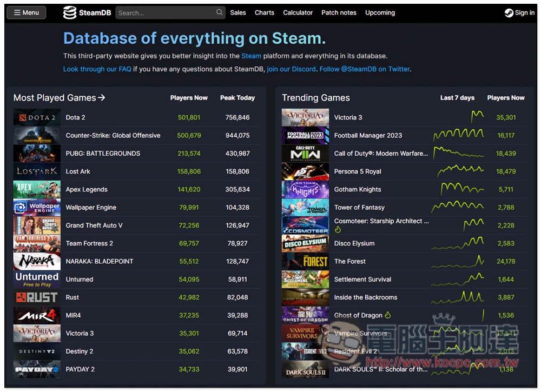Open Gotham Knights title link
The image size is (541, 392).
click(358, 189)
